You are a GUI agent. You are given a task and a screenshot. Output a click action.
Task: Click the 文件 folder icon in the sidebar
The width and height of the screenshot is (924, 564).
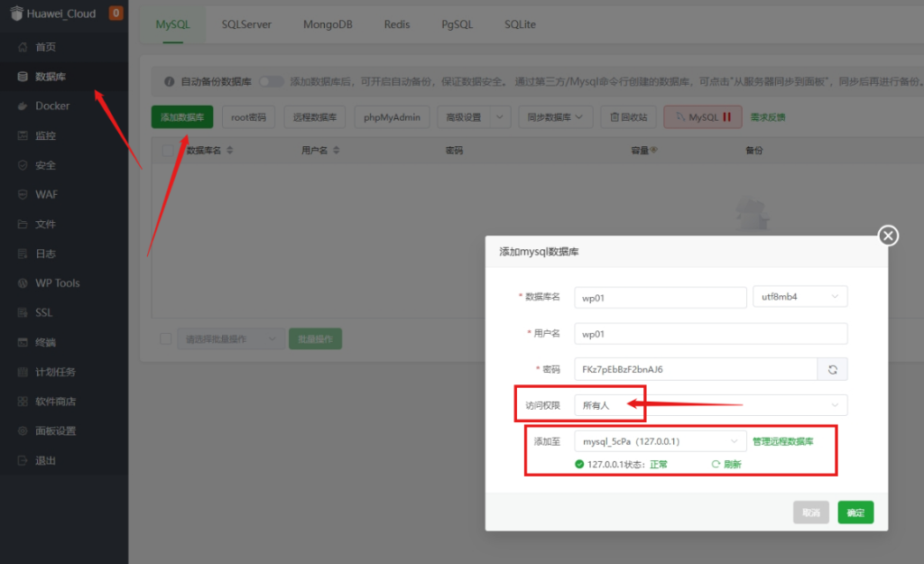tap(23, 224)
